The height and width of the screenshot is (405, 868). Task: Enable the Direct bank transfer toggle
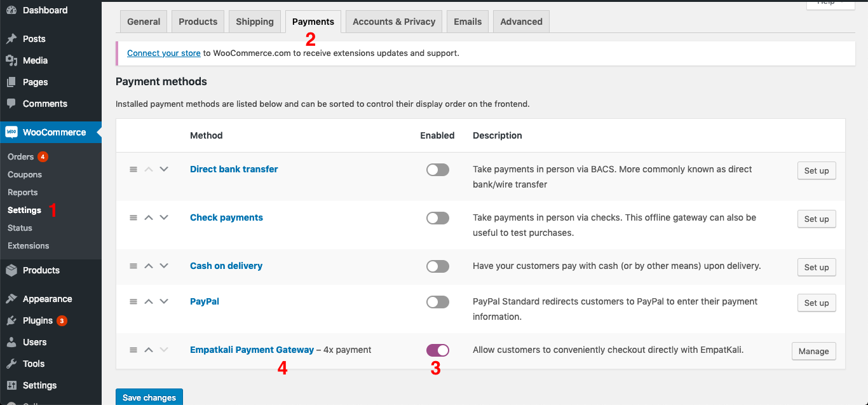(438, 170)
